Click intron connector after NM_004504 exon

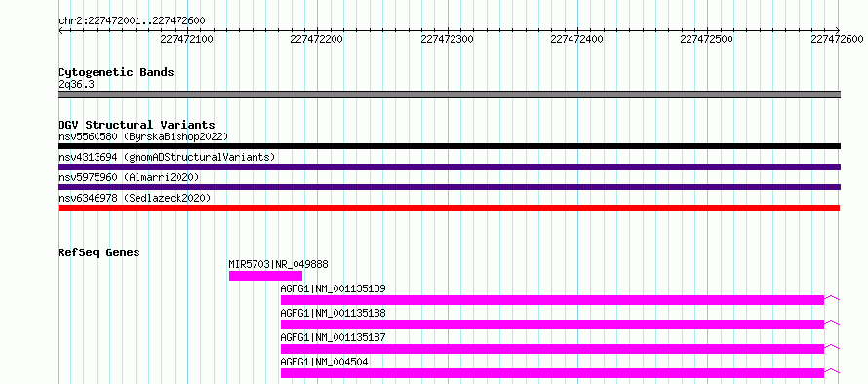(832, 371)
